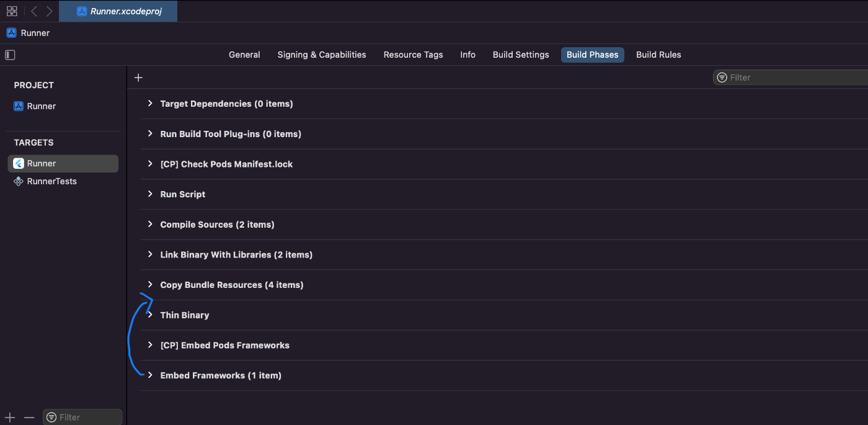Viewport: 868px width, 425px height.
Task: Expand Embed Frameworks phase
Action: coord(150,375)
